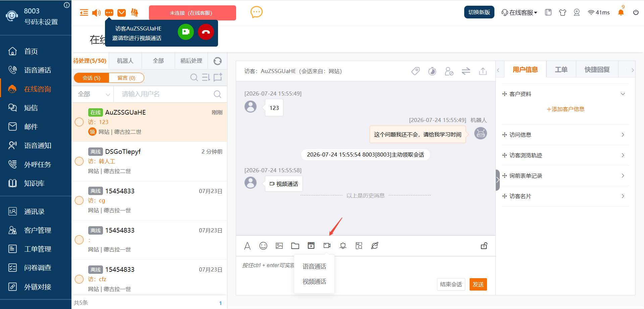Click the skin shirt theme icon

[x=562, y=12]
